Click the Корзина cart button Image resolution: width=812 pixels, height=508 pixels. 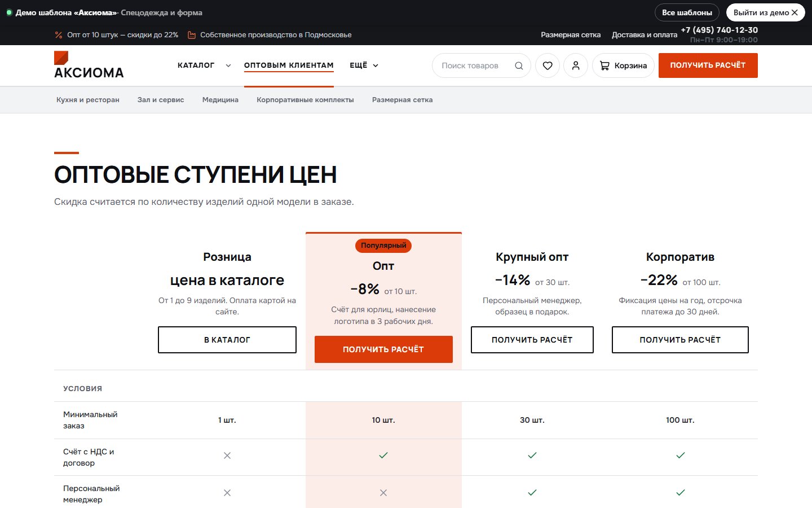point(623,65)
